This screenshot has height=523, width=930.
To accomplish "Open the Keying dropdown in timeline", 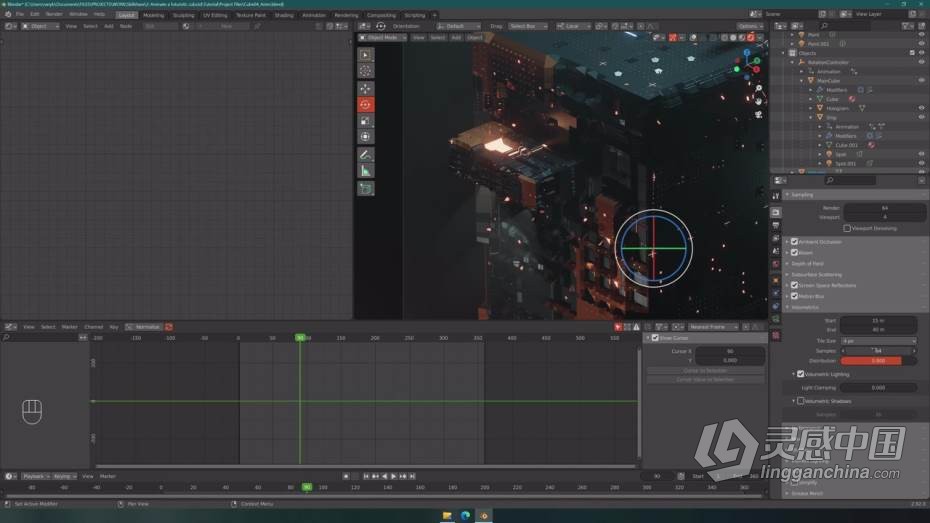I will pos(65,476).
